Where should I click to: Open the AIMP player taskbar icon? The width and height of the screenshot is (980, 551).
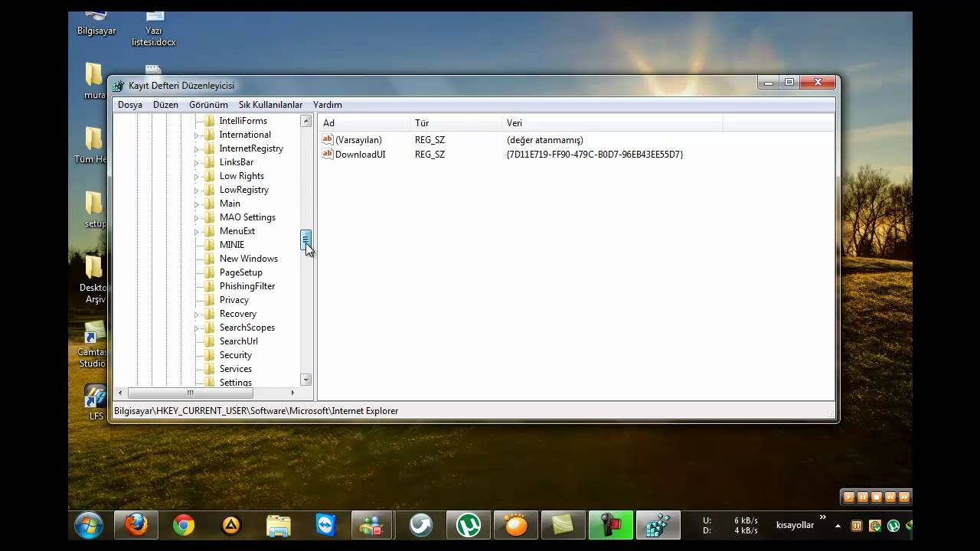(x=231, y=525)
